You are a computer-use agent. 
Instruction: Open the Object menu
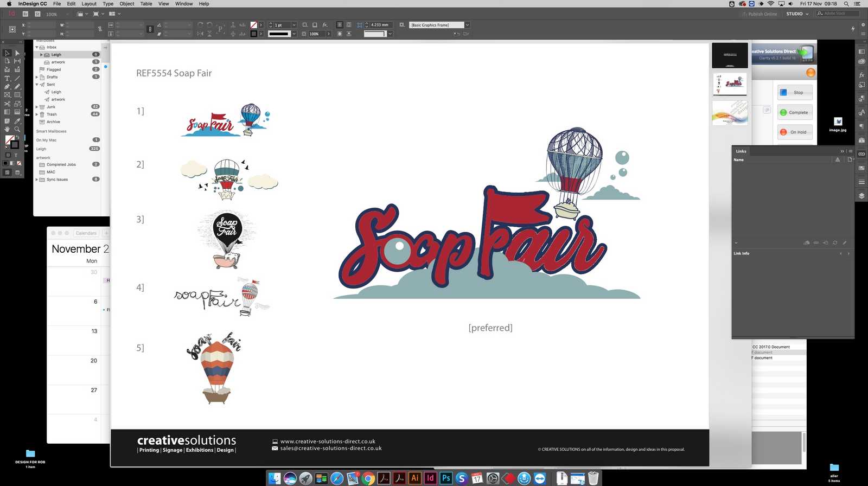(126, 4)
